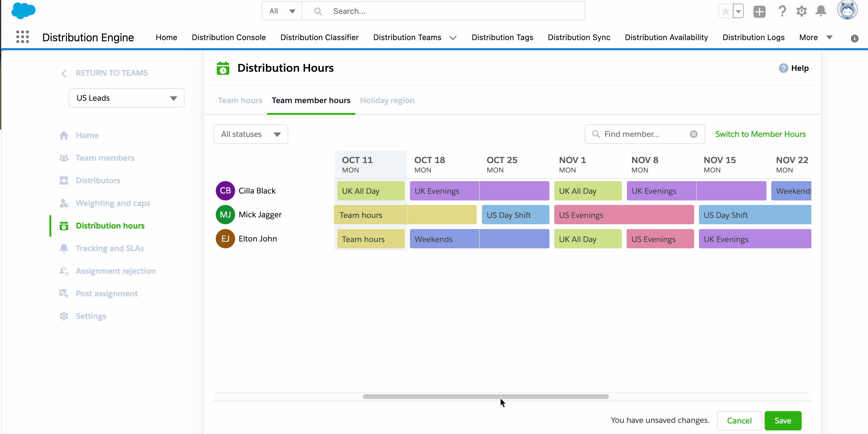Viewport: 868px width, 434px height.
Task: Click the info icon beside More
Action: click(x=854, y=38)
